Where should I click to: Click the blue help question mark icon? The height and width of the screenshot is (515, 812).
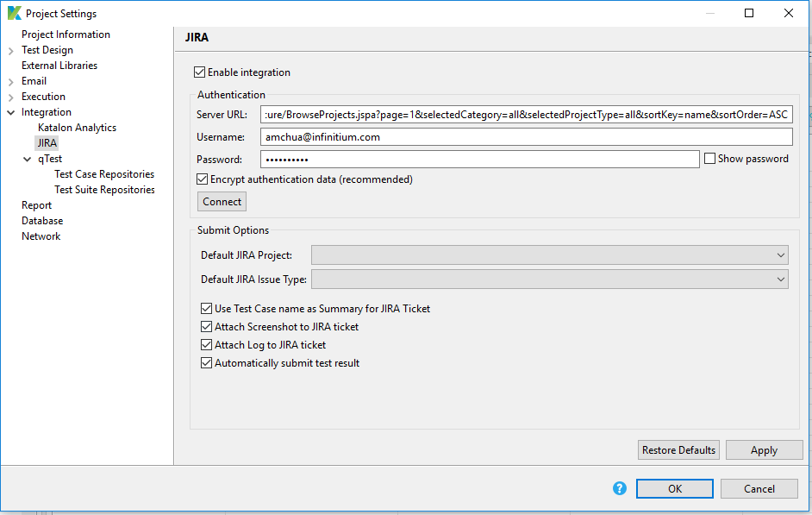coord(620,488)
